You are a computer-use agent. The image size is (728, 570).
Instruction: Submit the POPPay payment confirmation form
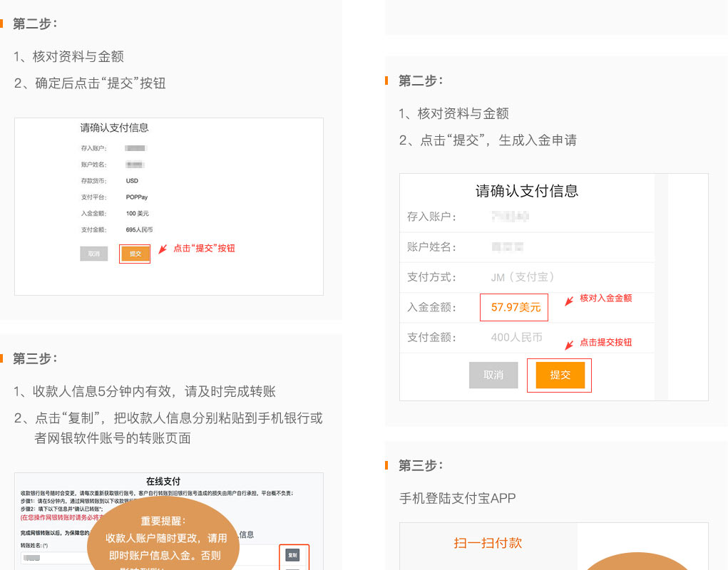click(x=135, y=254)
